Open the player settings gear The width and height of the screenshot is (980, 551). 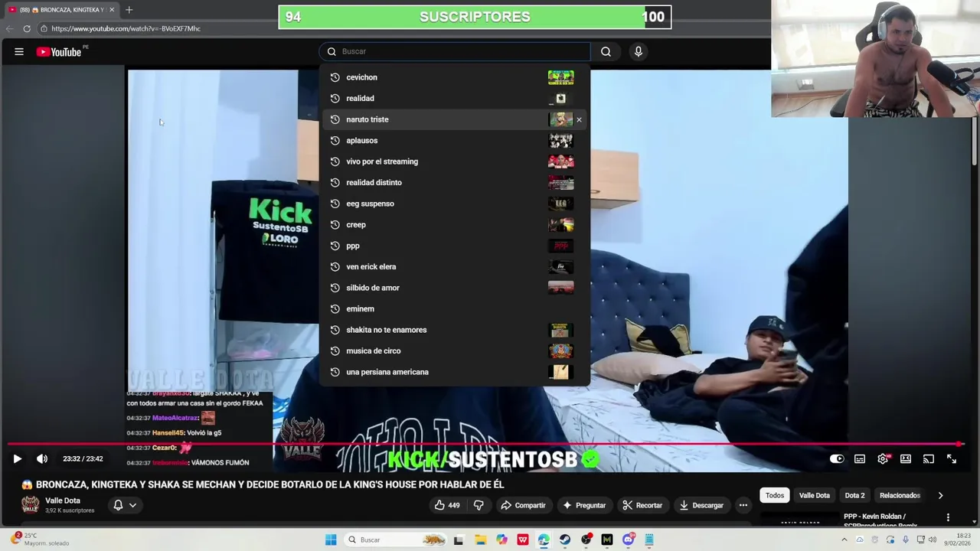click(x=883, y=459)
